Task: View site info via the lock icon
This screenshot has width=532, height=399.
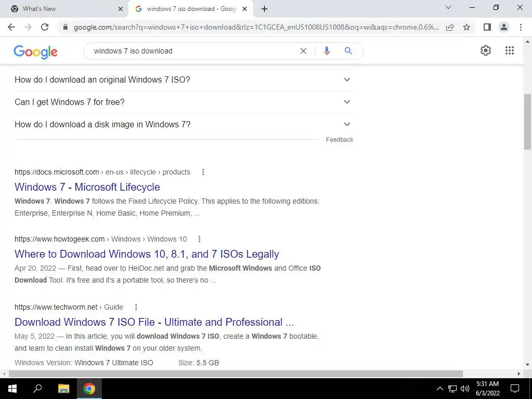Action: coord(65,27)
